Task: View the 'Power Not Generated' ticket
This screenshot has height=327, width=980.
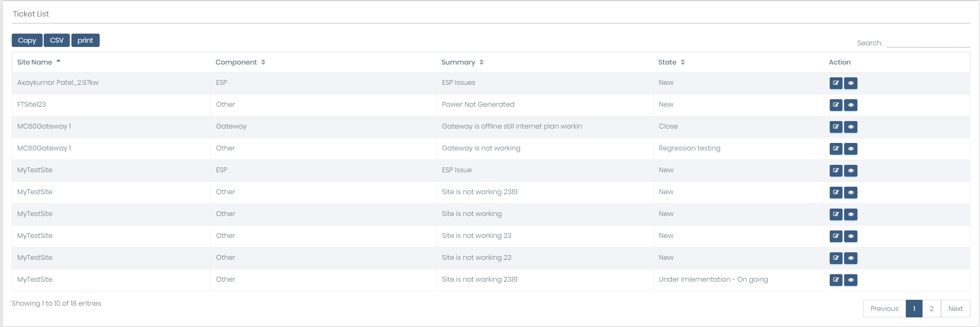Action: (851, 105)
